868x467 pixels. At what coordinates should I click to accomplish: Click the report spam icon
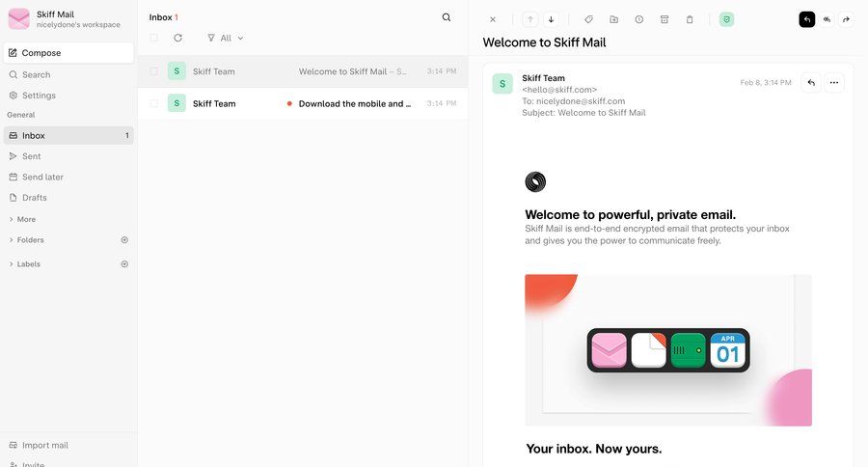(639, 19)
